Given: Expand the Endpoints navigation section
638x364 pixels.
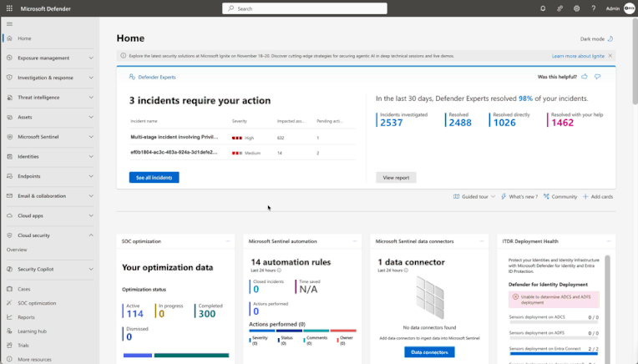Looking at the screenshot, I should pyautogui.click(x=50, y=176).
